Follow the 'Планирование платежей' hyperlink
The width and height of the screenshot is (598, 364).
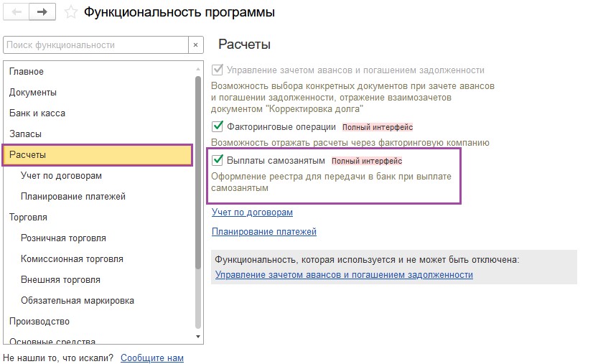(x=264, y=232)
